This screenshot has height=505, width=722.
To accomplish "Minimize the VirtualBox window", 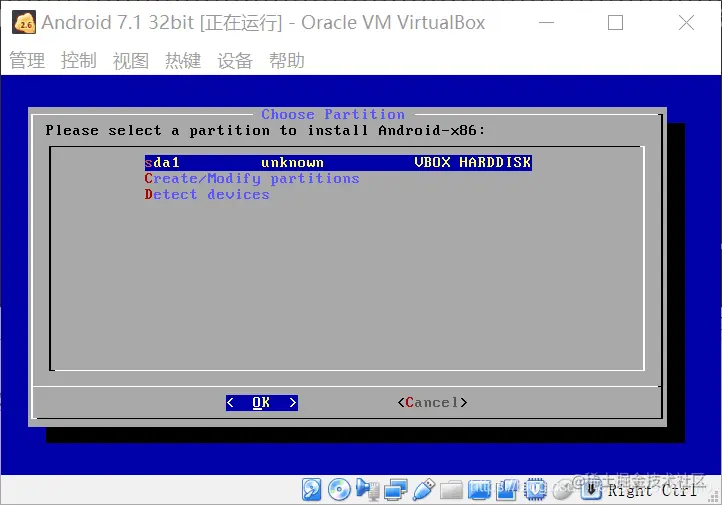I will click(x=547, y=23).
